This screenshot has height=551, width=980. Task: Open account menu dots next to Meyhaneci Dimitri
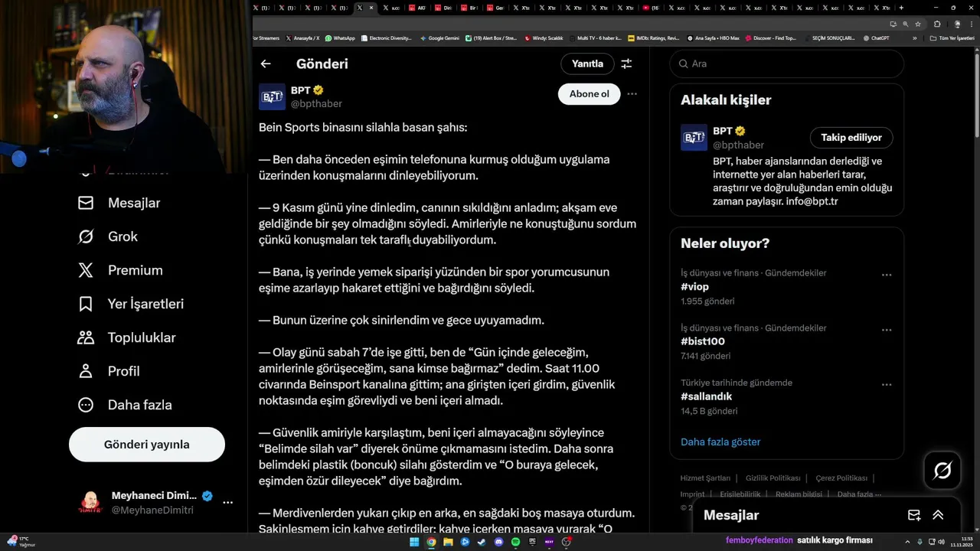(x=227, y=503)
